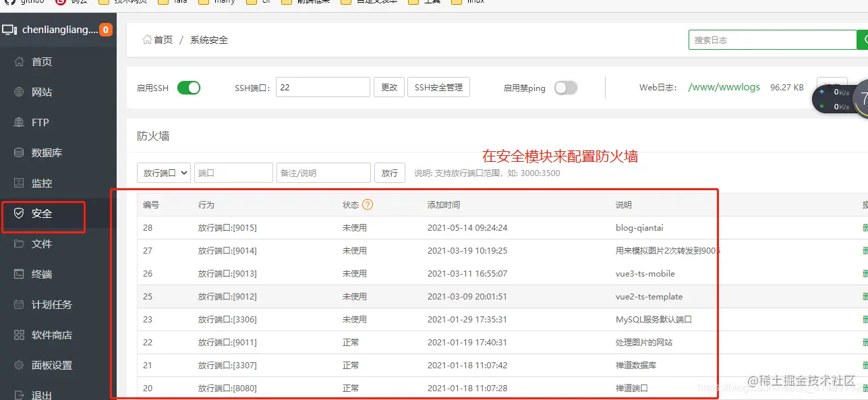The image size is (868, 400).
Task: Click the 禅道数据库 description
Action: pyautogui.click(x=636, y=365)
